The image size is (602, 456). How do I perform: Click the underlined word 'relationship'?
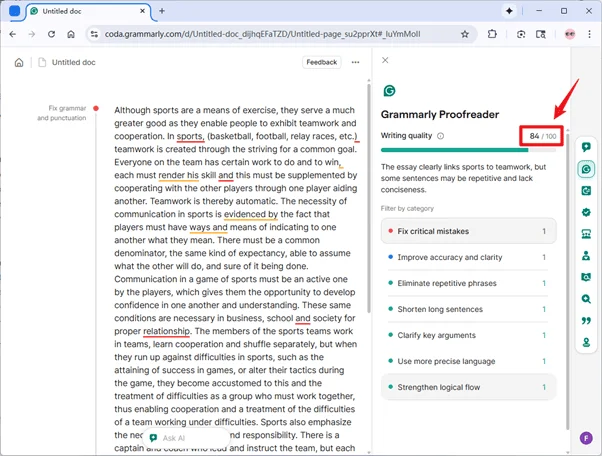coord(167,331)
